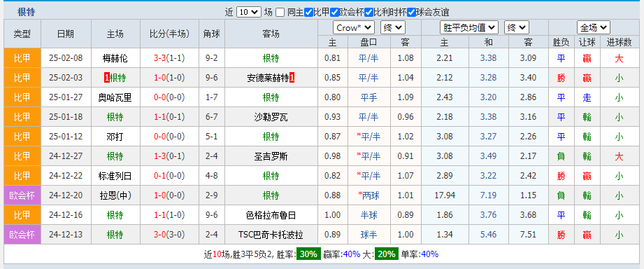Open the 终 dropdown next to Crow*
Screen dimensions: 644x269
393,27
